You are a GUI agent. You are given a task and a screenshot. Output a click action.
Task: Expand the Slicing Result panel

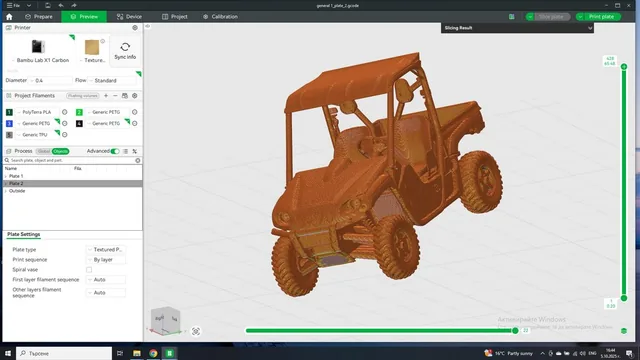[x=590, y=28]
